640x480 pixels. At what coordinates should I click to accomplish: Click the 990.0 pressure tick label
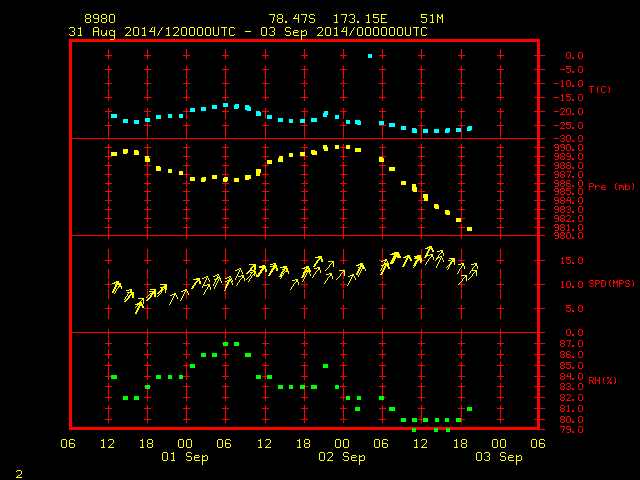coord(569,148)
